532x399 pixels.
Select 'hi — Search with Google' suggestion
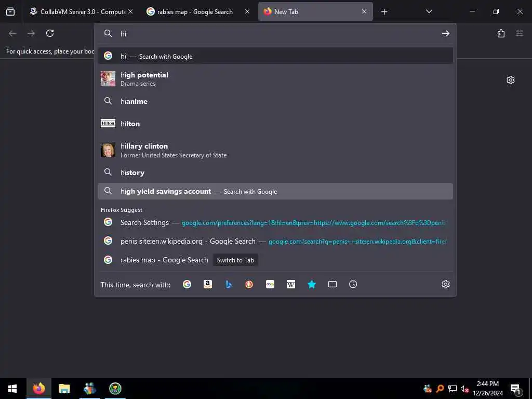275,56
